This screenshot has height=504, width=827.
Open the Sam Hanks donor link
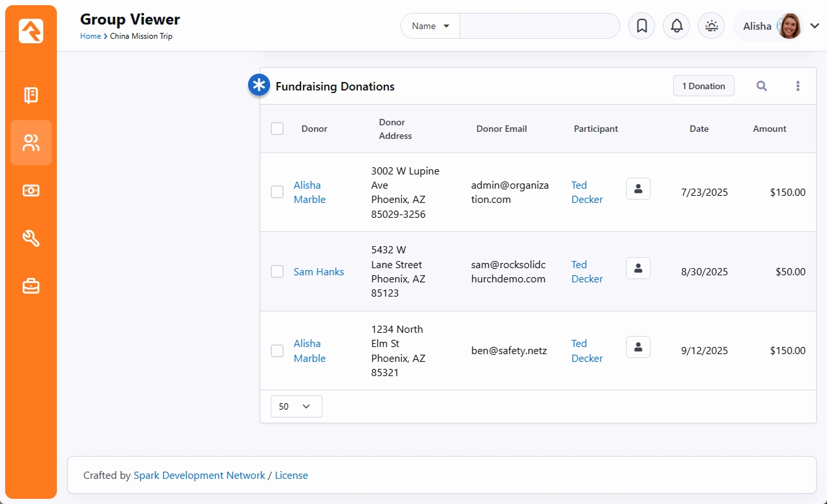(319, 272)
